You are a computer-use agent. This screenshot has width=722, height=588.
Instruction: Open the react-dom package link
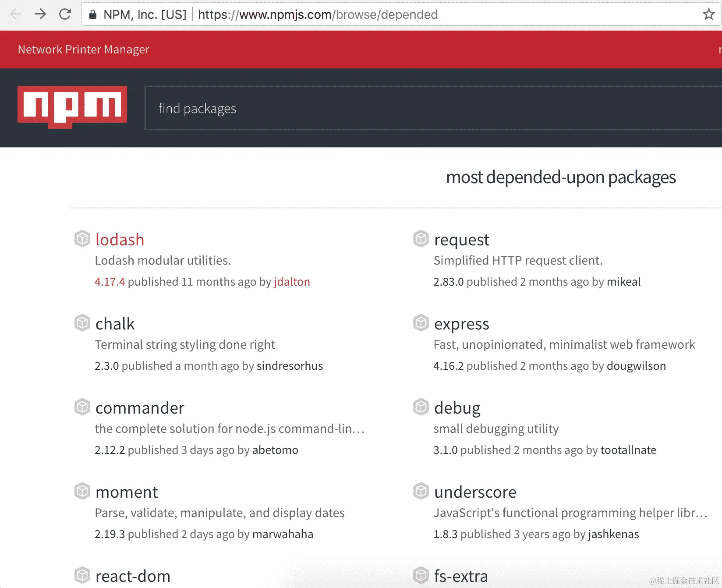(x=133, y=576)
